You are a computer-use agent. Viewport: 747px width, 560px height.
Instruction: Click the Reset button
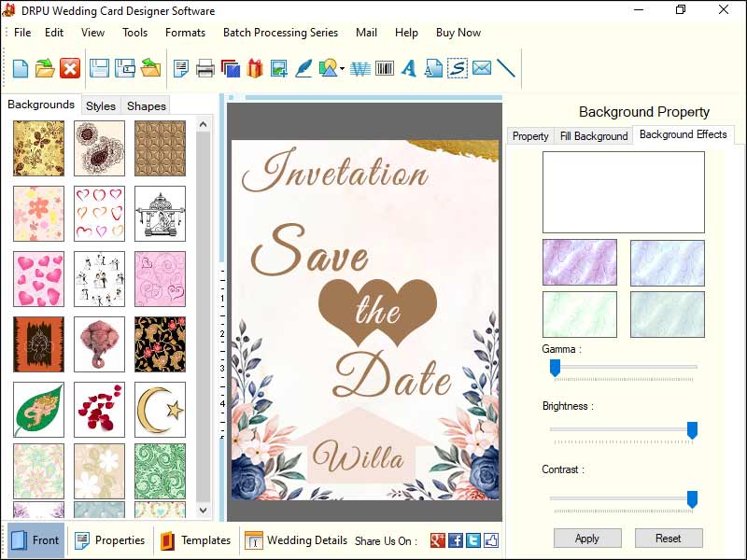(668, 539)
